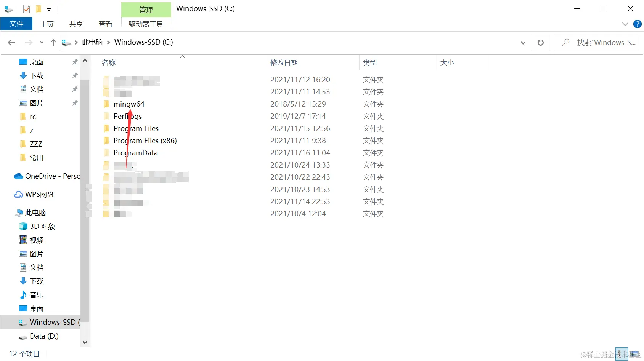Screen dimensions: 644x361
Task: Switch to the 主页 ribbon tab
Action: [x=47, y=24]
